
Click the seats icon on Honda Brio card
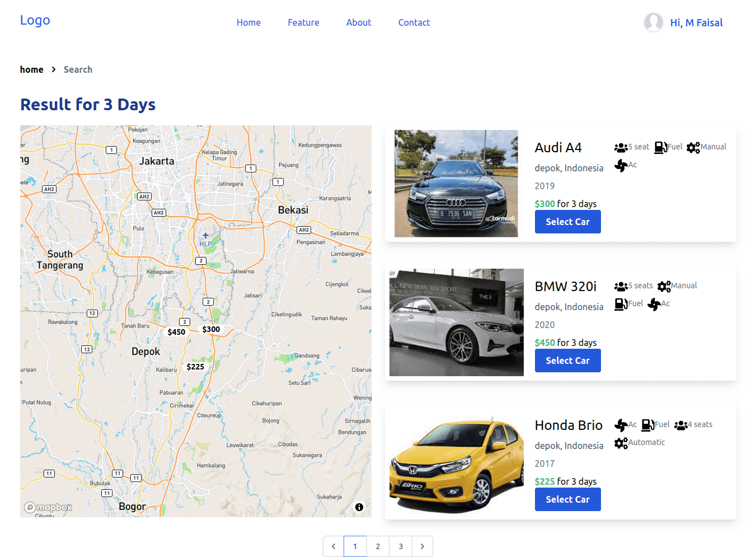click(680, 425)
